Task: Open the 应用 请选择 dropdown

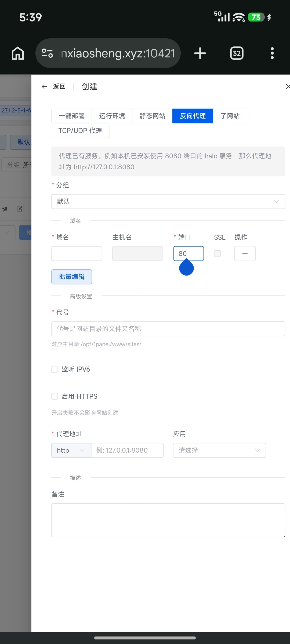Action: coord(219,450)
